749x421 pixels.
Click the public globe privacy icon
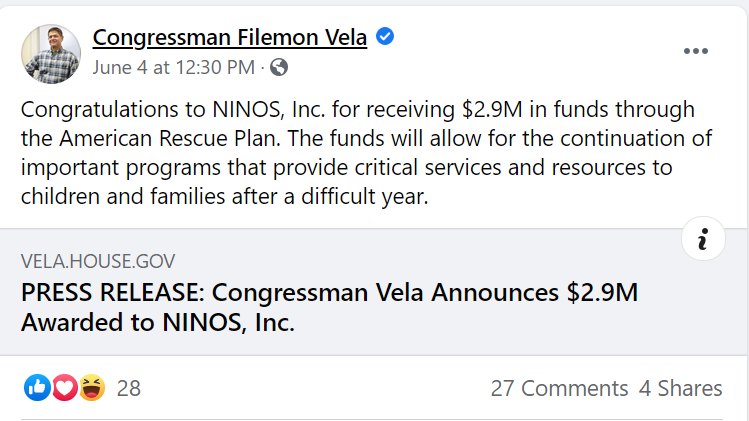pos(279,67)
